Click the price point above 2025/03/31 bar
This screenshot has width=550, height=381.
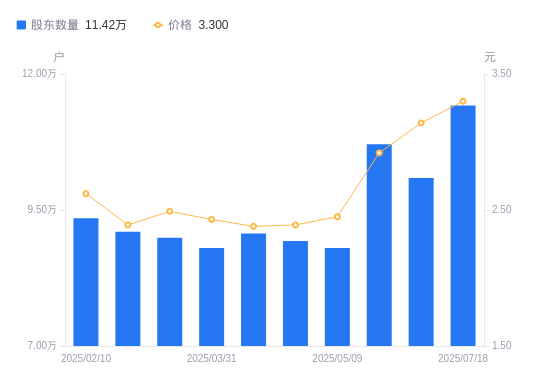pyautogui.click(x=212, y=220)
